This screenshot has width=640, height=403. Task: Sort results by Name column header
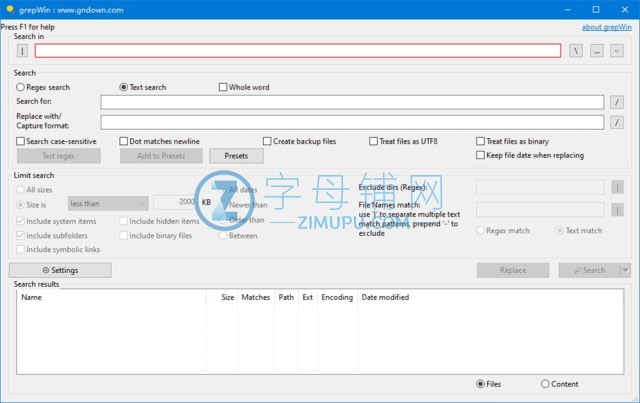(111, 297)
